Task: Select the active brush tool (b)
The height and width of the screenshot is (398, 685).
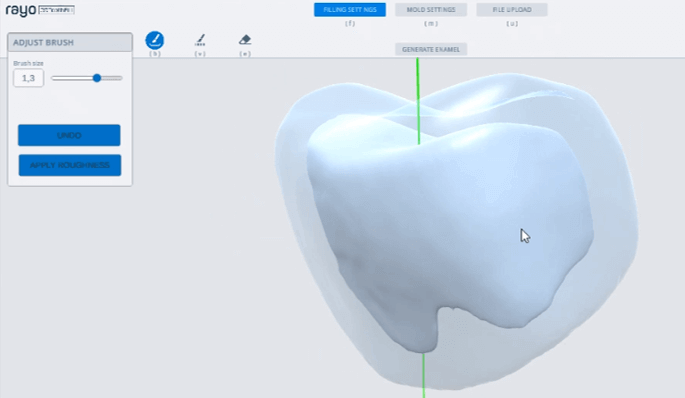Action: click(155, 40)
